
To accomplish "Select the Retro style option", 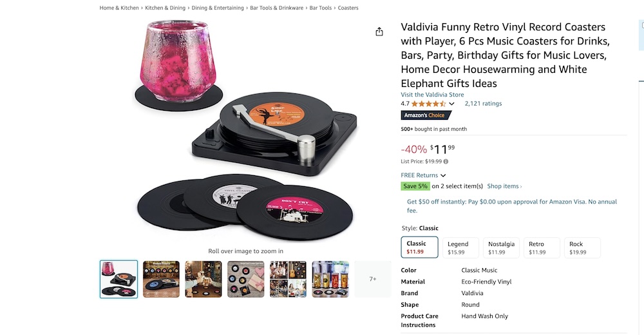I will coord(542,248).
